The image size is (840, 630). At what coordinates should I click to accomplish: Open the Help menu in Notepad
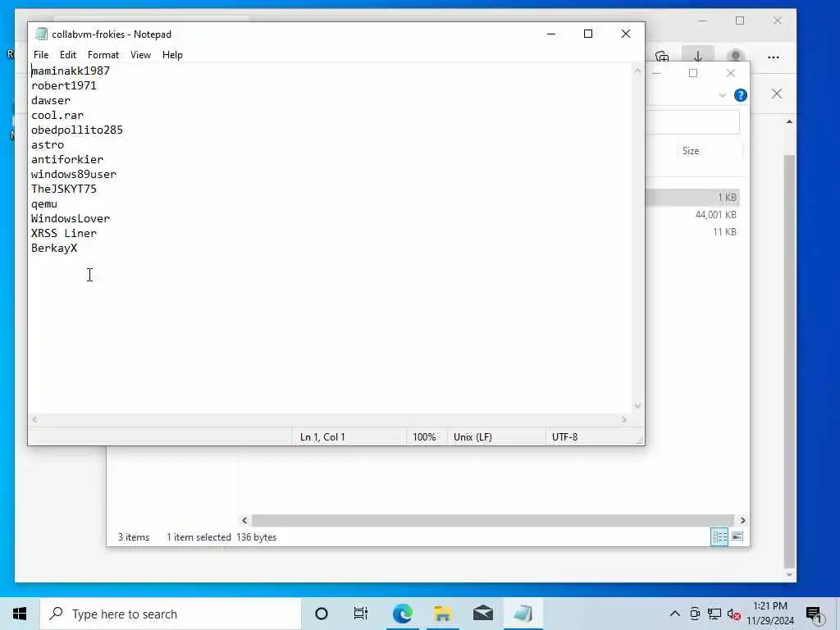pos(172,55)
